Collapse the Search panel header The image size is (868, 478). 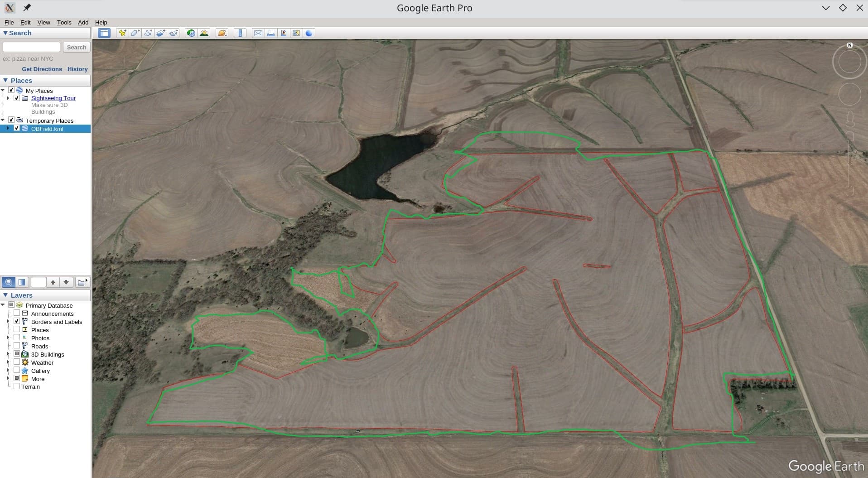(5, 33)
